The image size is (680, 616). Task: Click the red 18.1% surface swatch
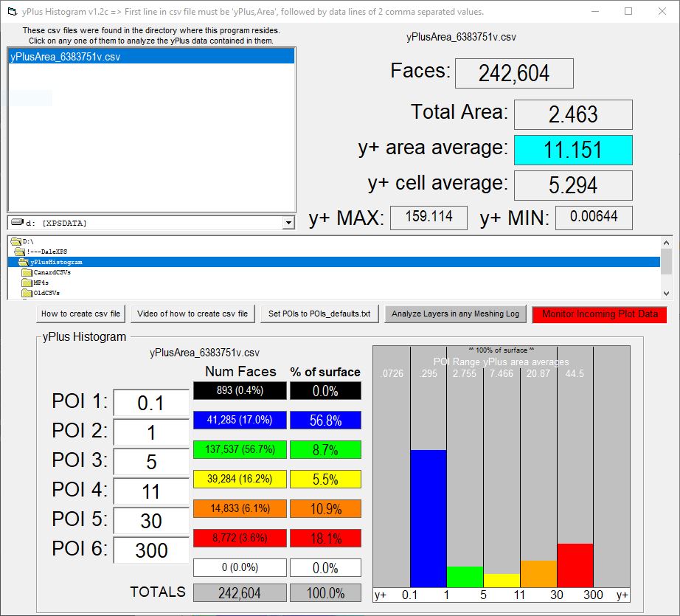click(325, 538)
